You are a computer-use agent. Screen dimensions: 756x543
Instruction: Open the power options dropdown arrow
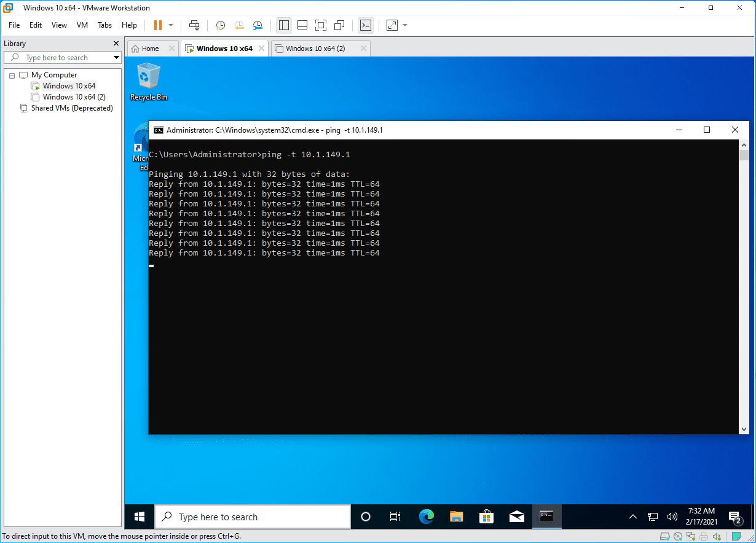(171, 25)
